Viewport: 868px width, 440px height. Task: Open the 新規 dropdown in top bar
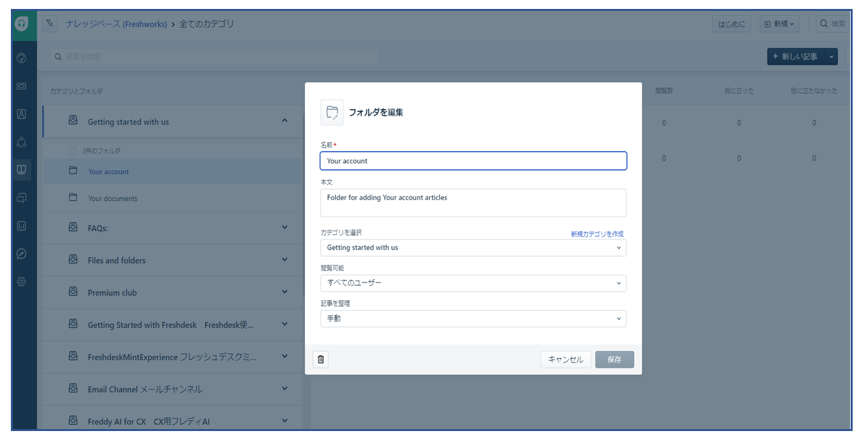point(779,24)
